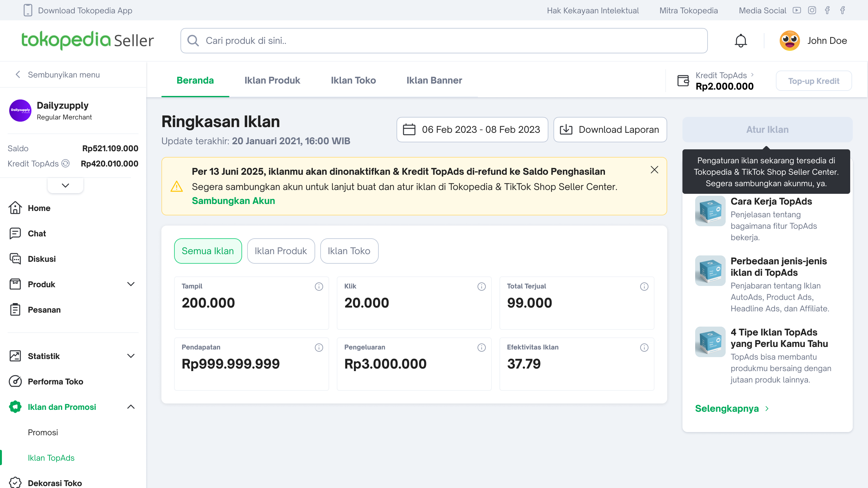This screenshot has width=868, height=488.
Task: Select the Iklan Produk filter chip
Action: pos(281,251)
